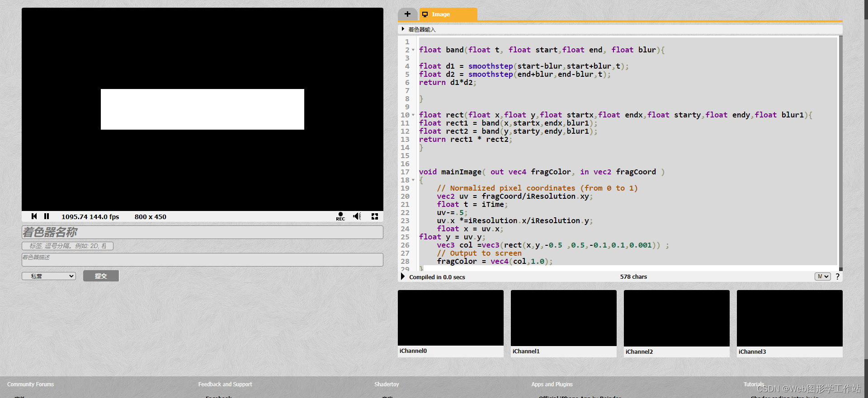Start recording with the REC icon
This screenshot has height=398, width=868.
click(x=340, y=216)
